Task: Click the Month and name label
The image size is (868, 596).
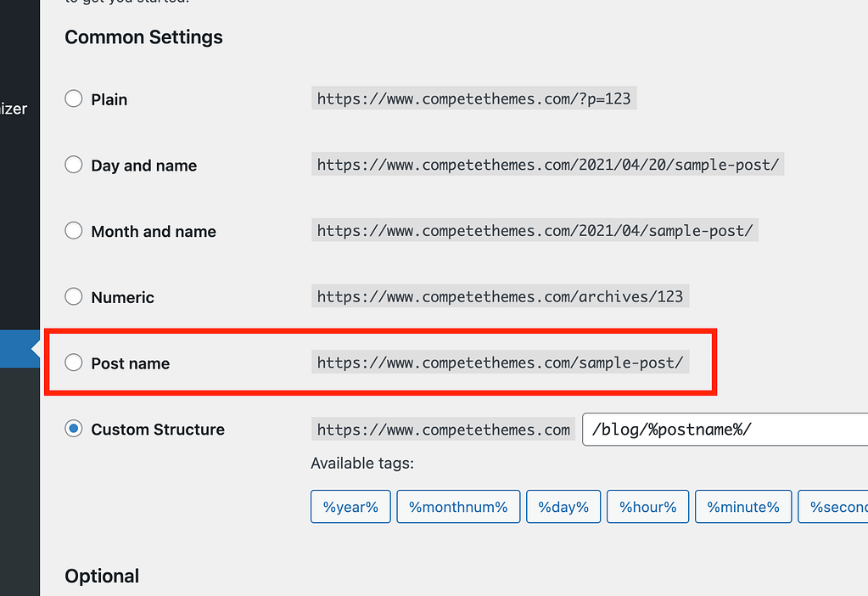Action: click(x=154, y=232)
